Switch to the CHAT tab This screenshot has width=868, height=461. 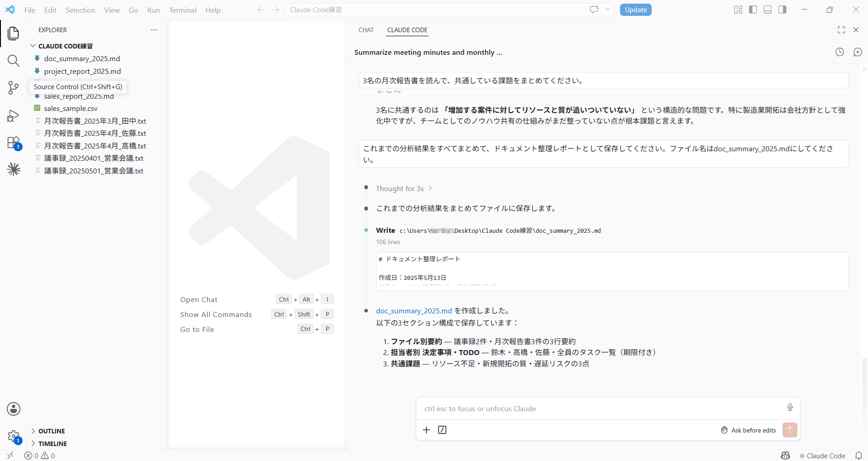click(366, 30)
